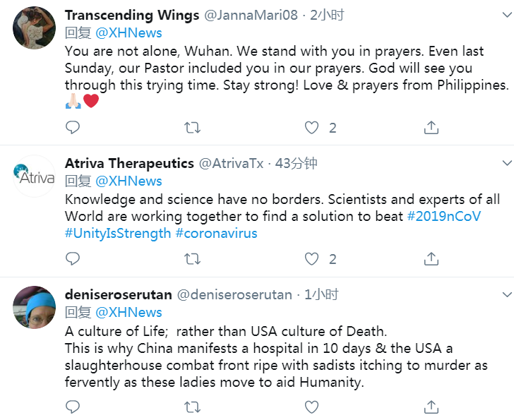Viewport: 514px width, 420px height.
Task: View the Atriva Therapeutics profile picture
Action: point(35,176)
